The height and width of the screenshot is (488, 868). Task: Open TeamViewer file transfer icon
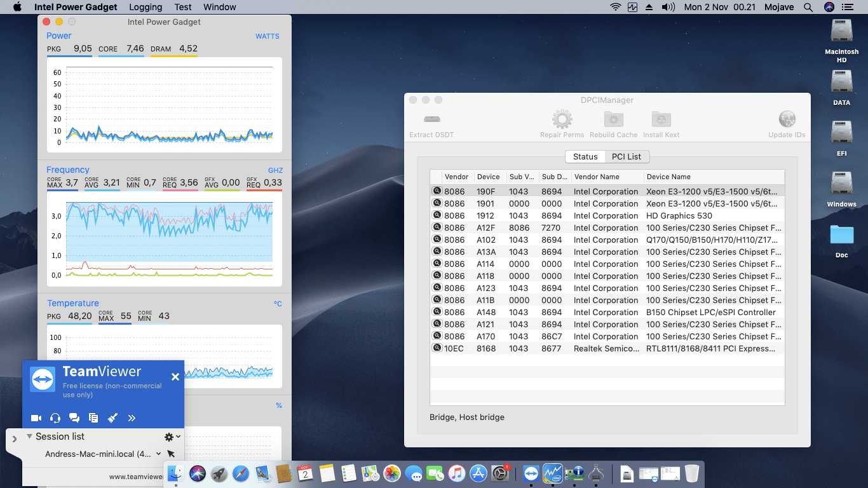point(93,418)
